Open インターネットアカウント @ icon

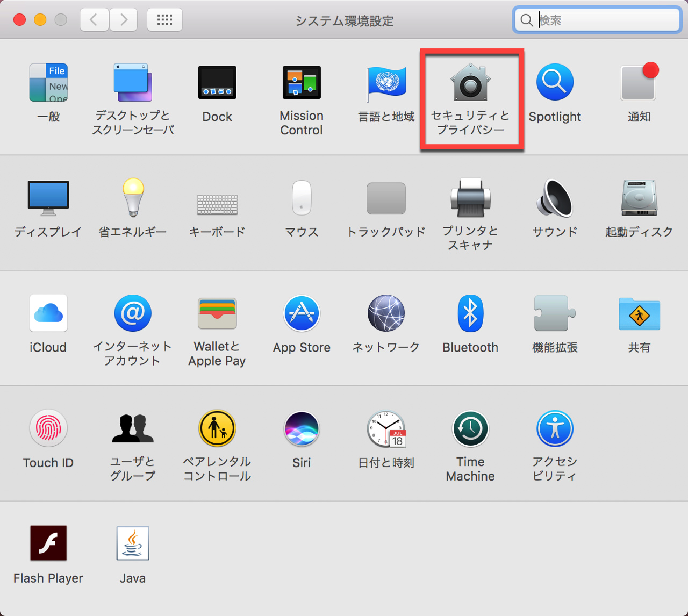[x=133, y=313]
